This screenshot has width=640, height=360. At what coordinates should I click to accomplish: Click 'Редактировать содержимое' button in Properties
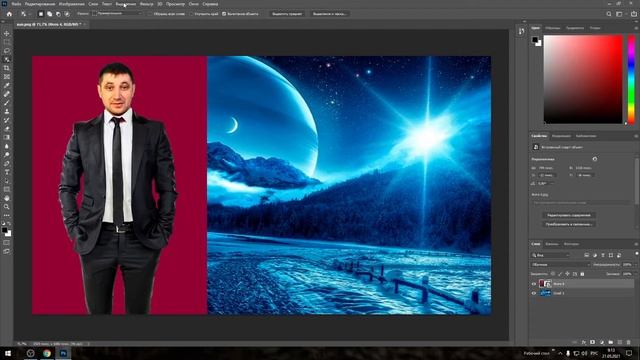pyautogui.click(x=569, y=215)
